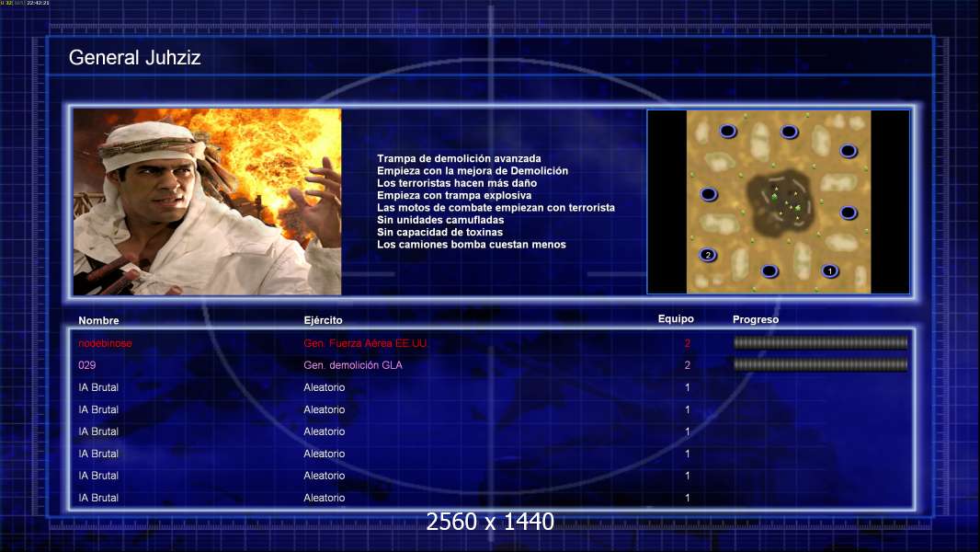Click "Gen. demolición GLA" army entry

353,365
